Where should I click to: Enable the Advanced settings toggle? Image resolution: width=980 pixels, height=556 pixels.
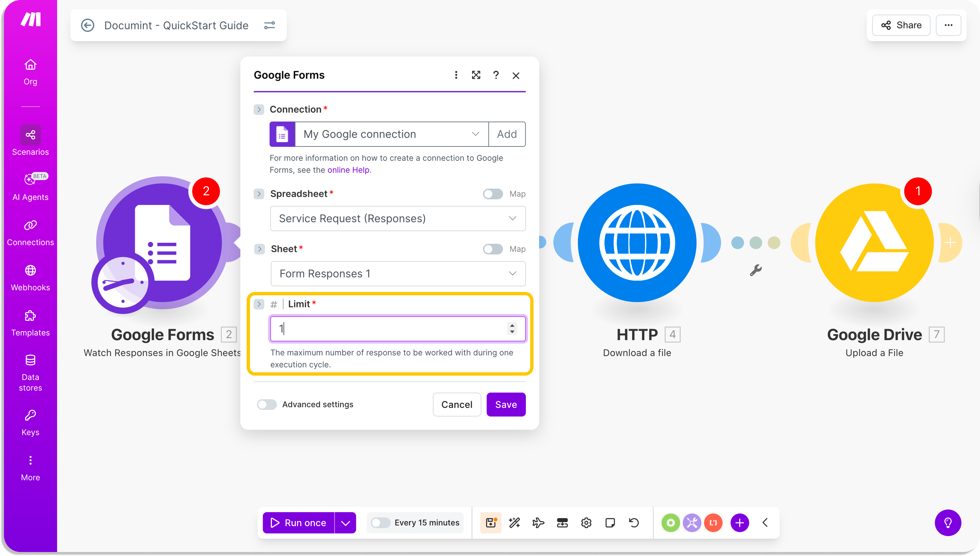coord(267,405)
